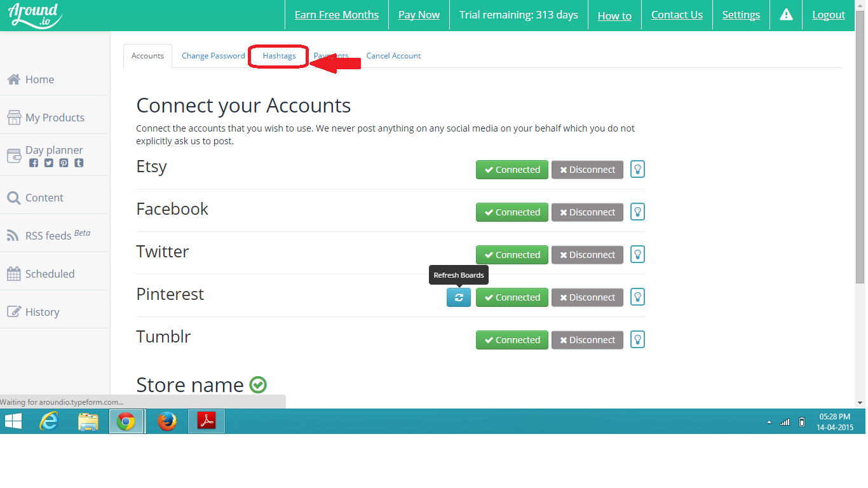Click Etsy Connected button
Viewport: 868px width, 488px height.
point(512,170)
